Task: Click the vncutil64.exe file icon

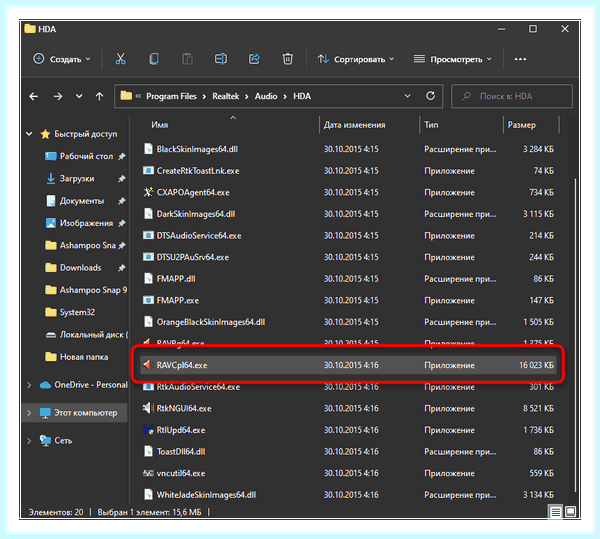Action: point(148,473)
